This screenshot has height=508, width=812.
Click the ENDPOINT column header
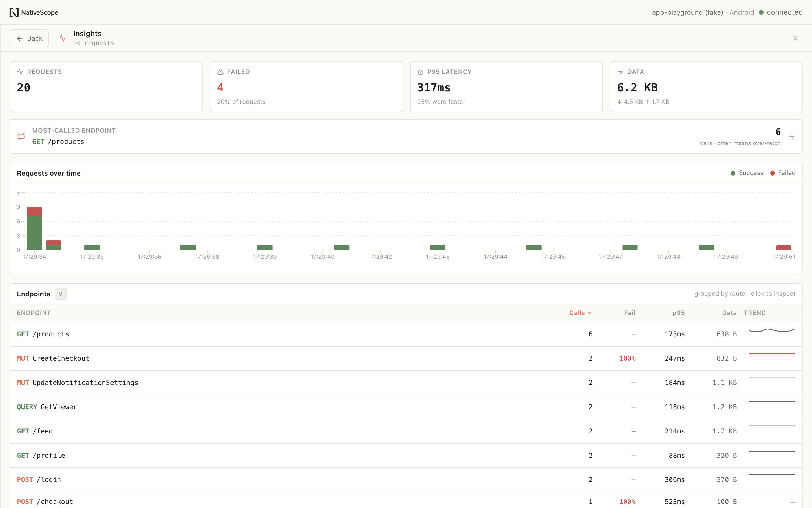pyautogui.click(x=34, y=313)
